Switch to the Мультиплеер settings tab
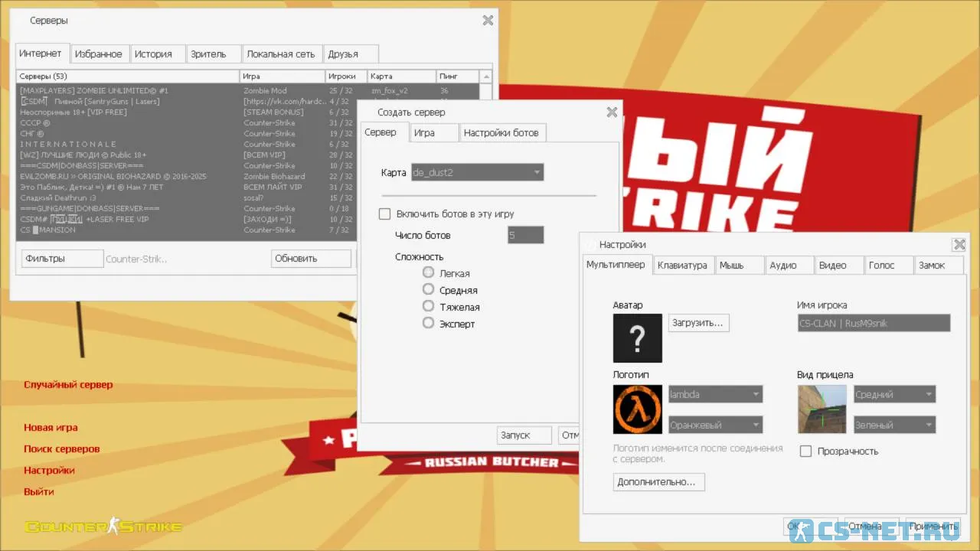Viewport: 980px width, 551px height. coord(617,265)
